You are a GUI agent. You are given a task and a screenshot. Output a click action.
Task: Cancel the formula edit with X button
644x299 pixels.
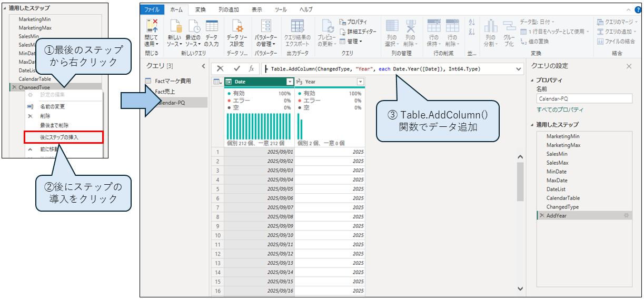pyautogui.click(x=220, y=69)
